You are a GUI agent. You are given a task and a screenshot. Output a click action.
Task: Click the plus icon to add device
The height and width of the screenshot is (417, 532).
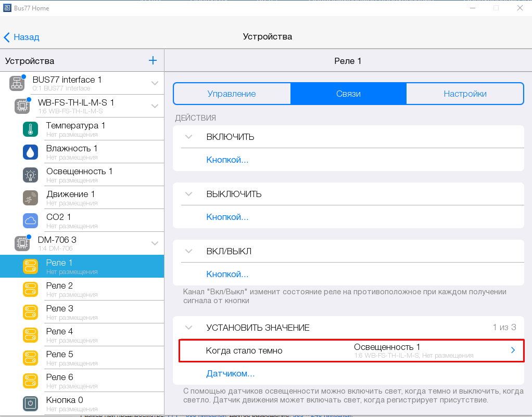tap(153, 60)
